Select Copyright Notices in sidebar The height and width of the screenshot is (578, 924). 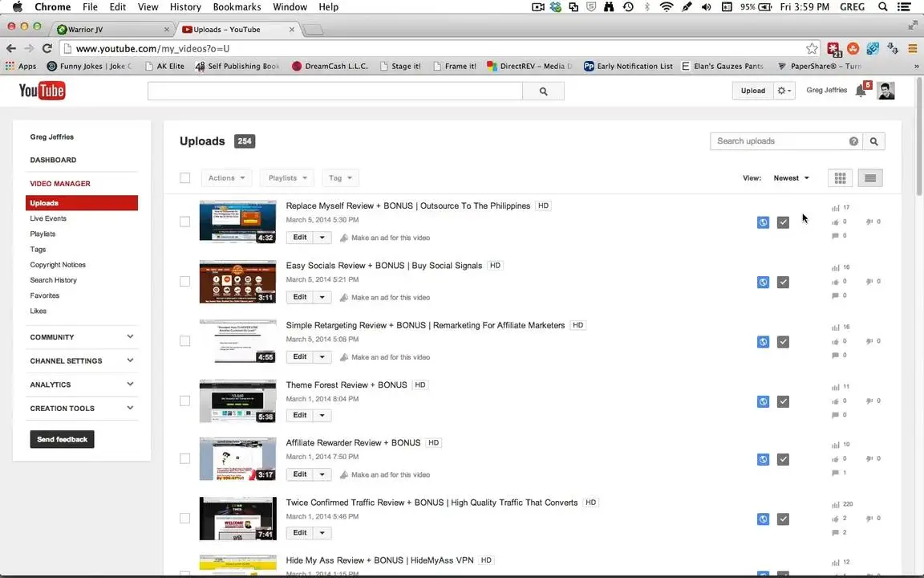click(58, 265)
